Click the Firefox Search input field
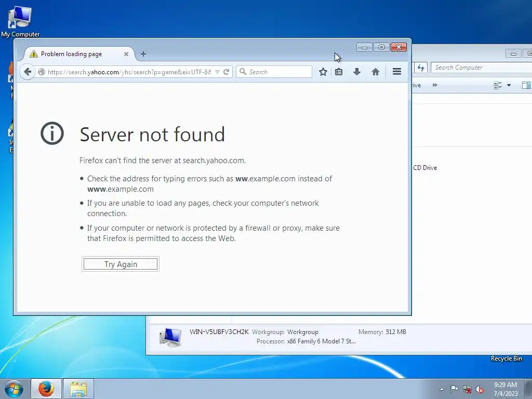 coord(274,72)
